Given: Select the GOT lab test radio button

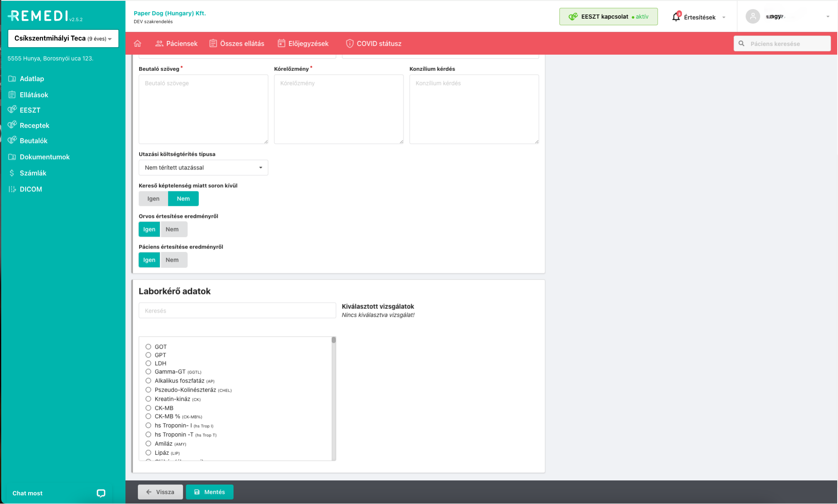Looking at the screenshot, I should click(148, 347).
